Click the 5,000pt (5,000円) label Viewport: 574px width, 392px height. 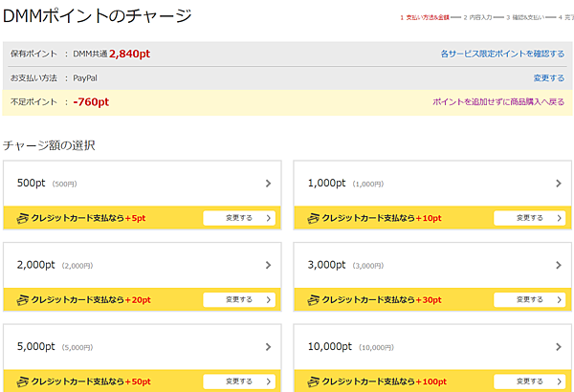[55, 346]
